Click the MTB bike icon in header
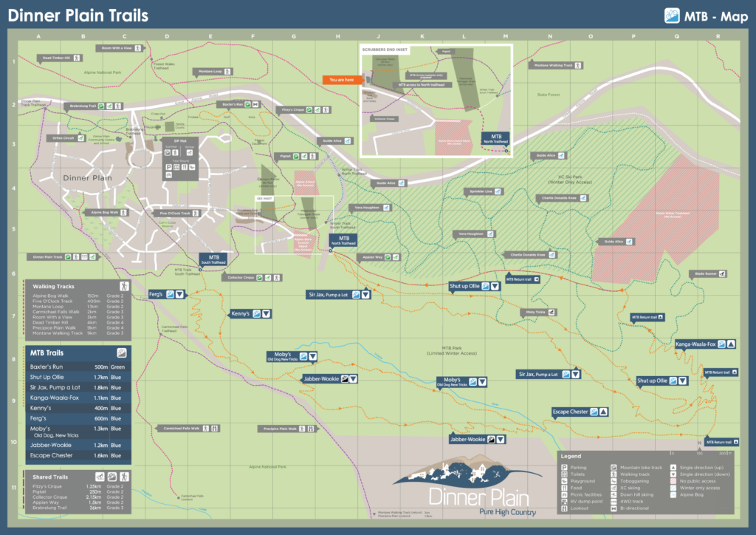The height and width of the screenshot is (535, 756). click(672, 15)
